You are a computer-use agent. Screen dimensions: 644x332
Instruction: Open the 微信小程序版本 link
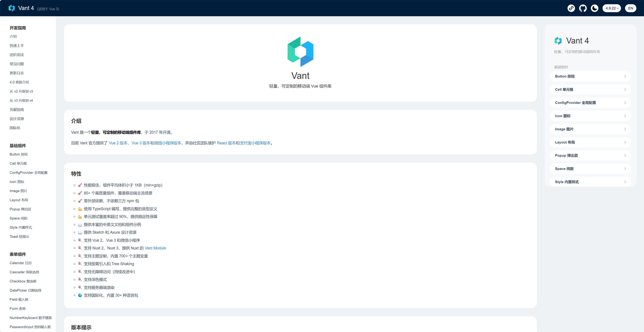pyautogui.click(x=168, y=143)
